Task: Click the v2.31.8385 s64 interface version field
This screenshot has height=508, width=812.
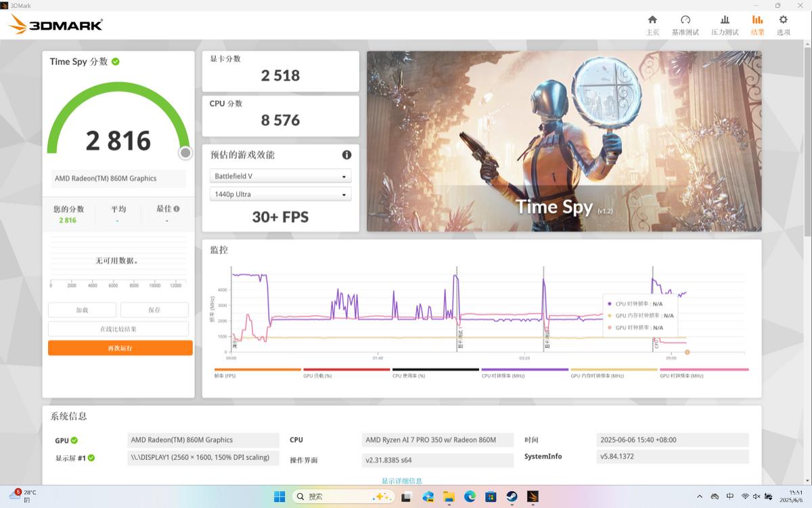Action: 438,460
